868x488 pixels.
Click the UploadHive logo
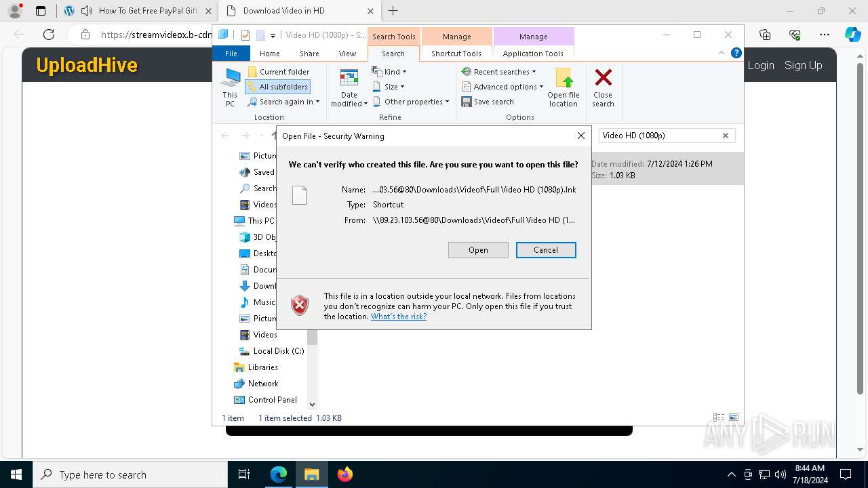pyautogui.click(x=87, y=65)
